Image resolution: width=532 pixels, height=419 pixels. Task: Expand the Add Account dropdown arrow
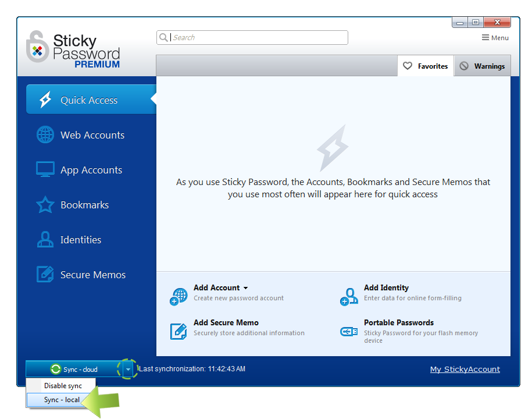(245, 288)
